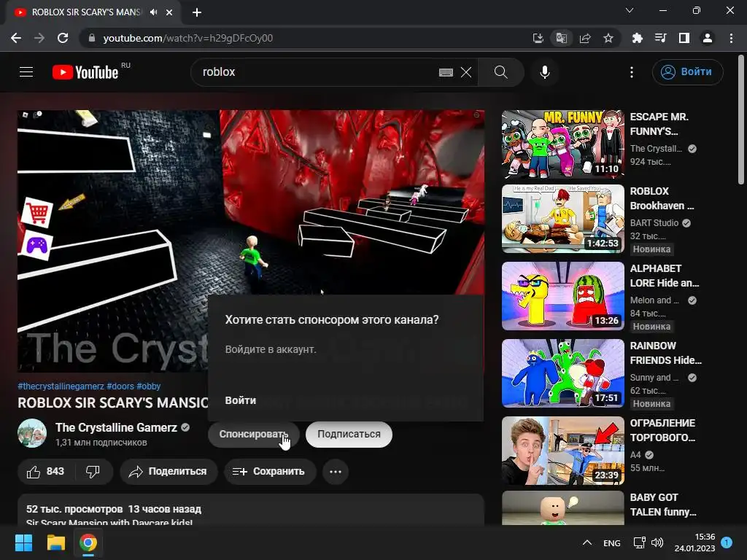The image size is (747, 560).
Task: Open ALPHABET LORE Hide video thumbnail
Action: coord(562,296)
